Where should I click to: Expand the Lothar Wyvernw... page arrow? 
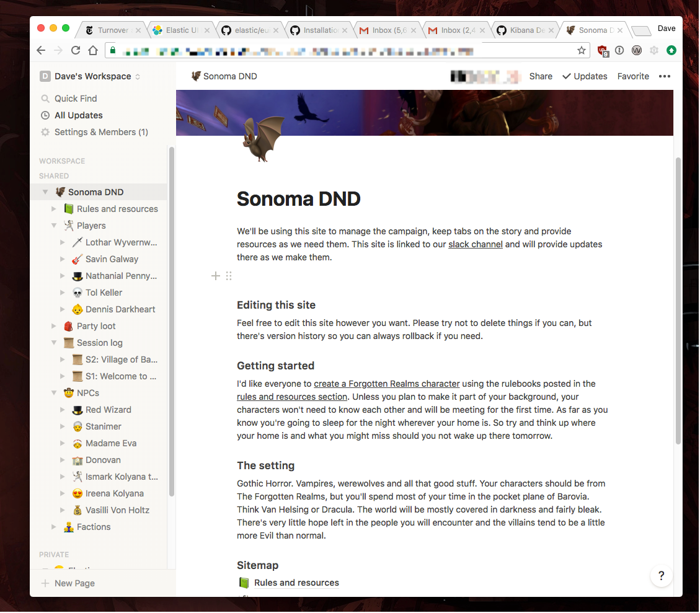tap(63, 242)
